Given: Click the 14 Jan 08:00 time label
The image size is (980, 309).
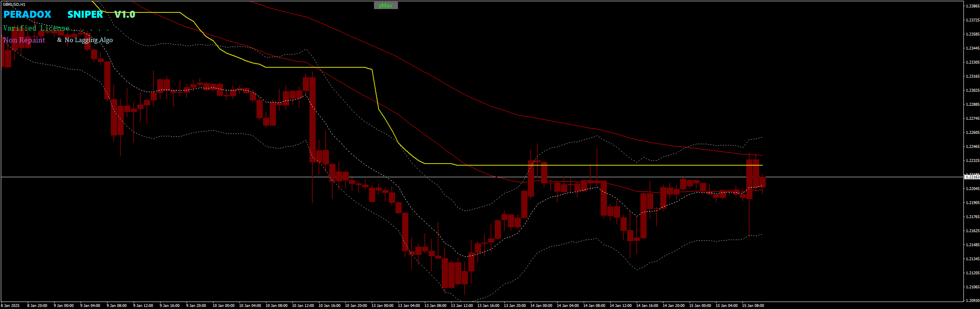Looking at the screenshot, I should [x=594, y=306].
